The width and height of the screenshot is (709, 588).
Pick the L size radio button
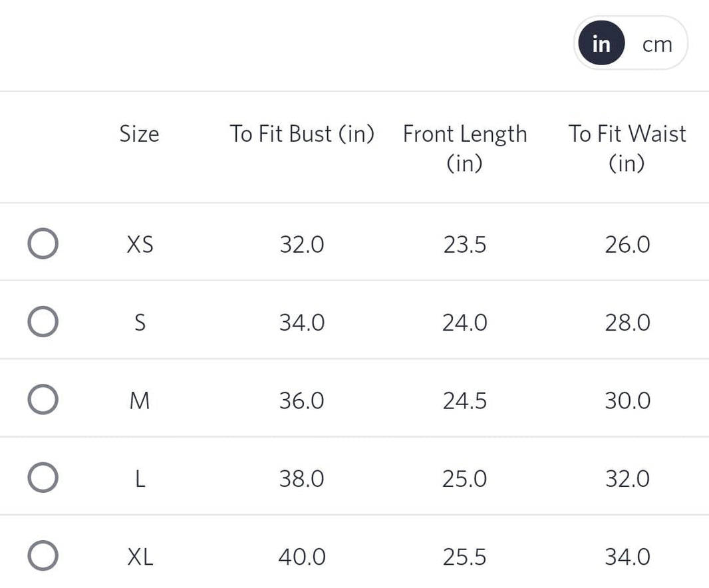click(43, 478)
